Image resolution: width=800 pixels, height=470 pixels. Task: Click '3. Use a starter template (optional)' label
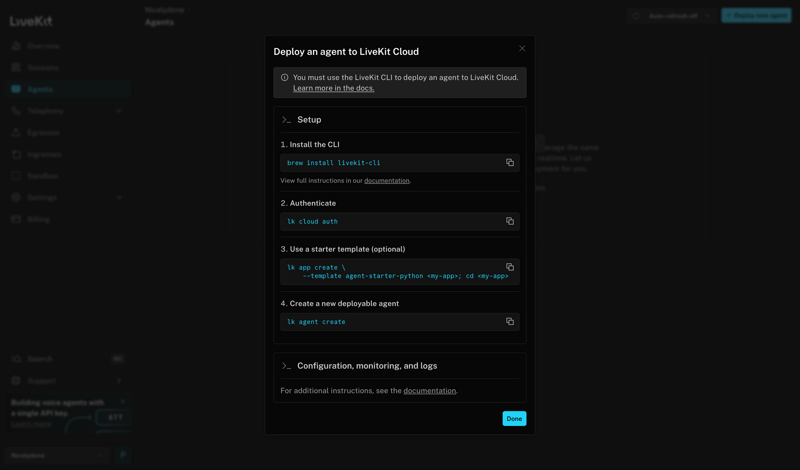click(343, 249)
